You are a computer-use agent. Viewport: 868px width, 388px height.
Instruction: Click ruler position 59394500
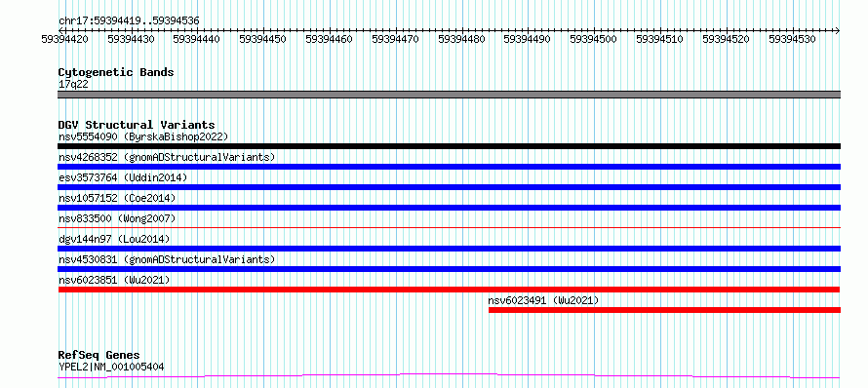(594, 39)
